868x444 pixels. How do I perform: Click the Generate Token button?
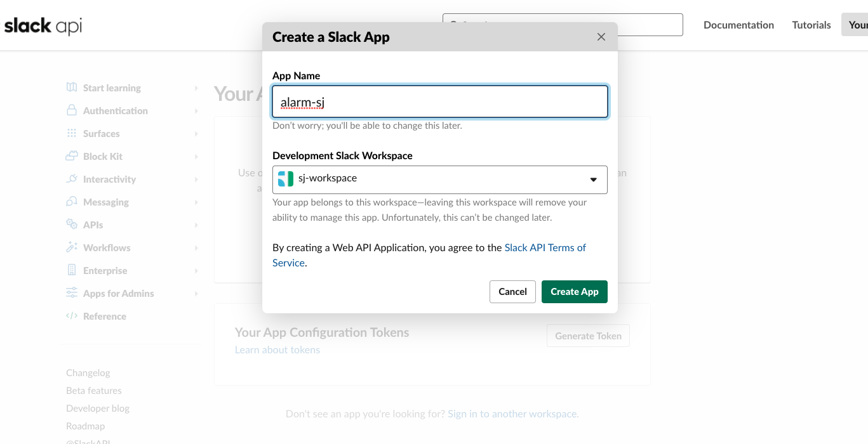(588, 336)
